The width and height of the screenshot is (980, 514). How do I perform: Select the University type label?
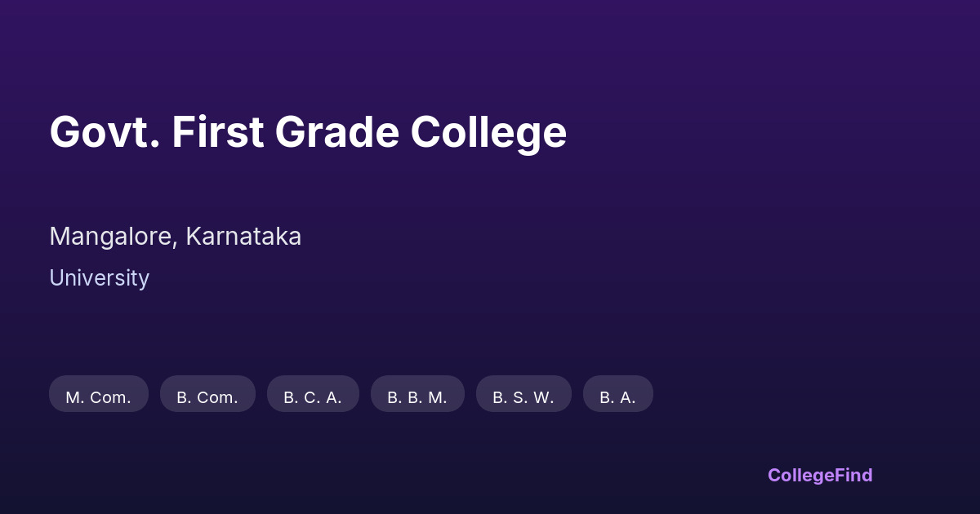point(99,278)
